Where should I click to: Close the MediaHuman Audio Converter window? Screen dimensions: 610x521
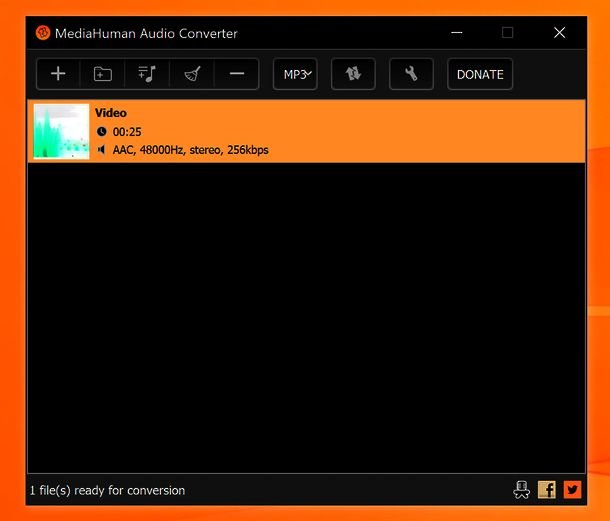pyautogui.click(x=559, y=33)
